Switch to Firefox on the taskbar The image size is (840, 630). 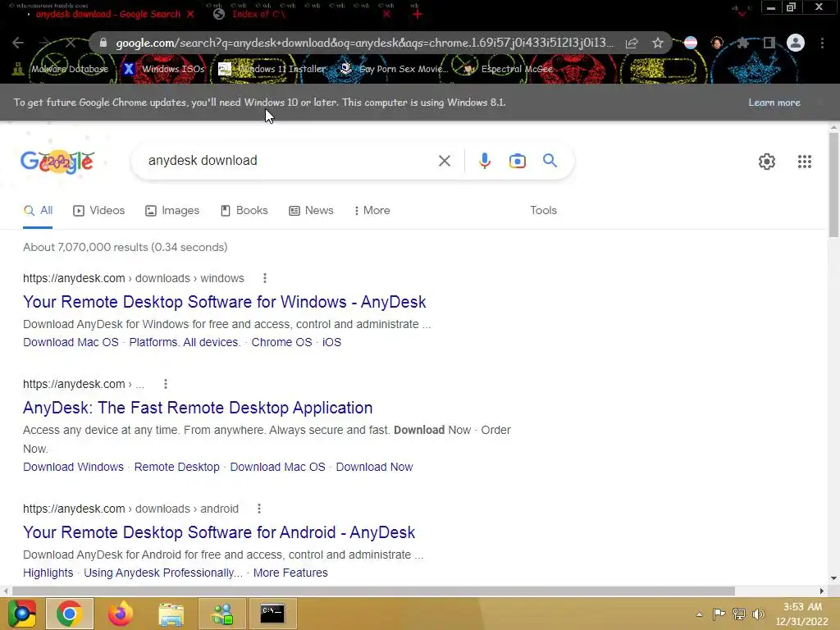[x=120, y=614]
